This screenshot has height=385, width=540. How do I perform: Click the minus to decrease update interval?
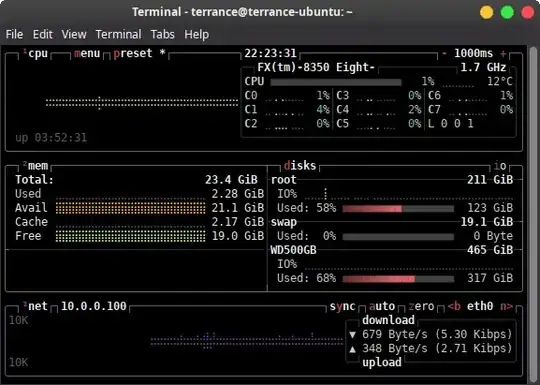click(444, 54)
